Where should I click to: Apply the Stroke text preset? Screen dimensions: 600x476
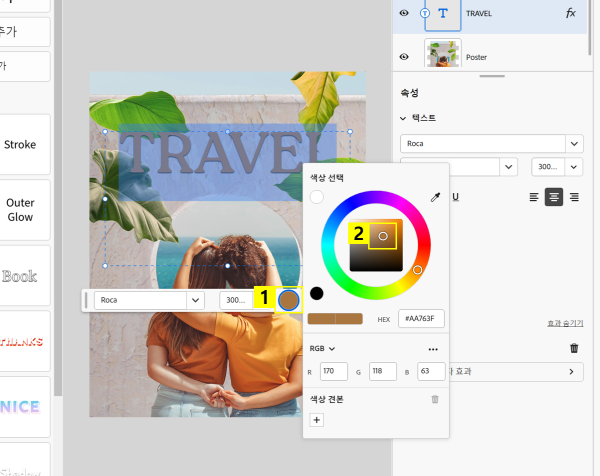(x=20, y=144)
